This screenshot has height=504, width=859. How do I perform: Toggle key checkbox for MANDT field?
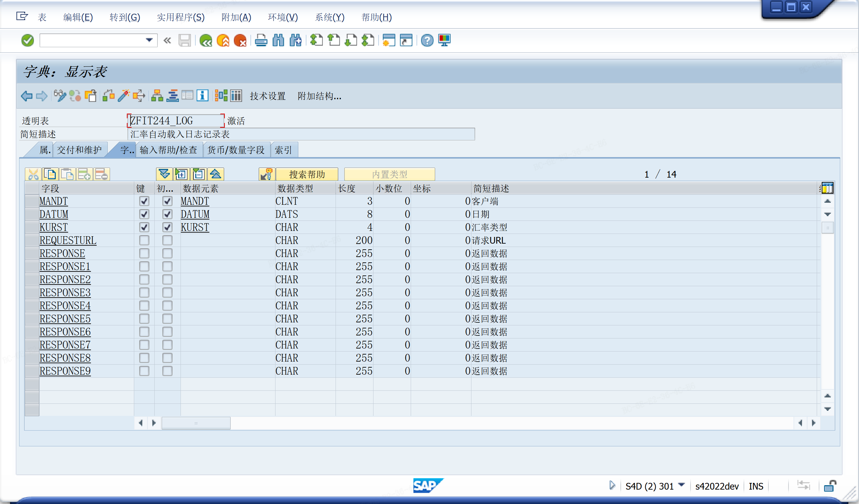coord(144,201)
